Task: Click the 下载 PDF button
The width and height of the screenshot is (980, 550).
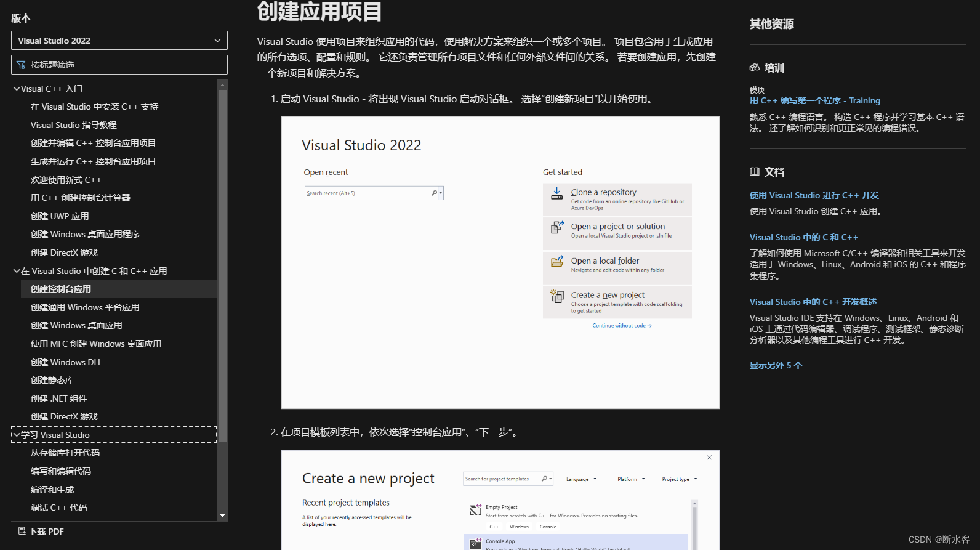Action: tap(41, 532)
